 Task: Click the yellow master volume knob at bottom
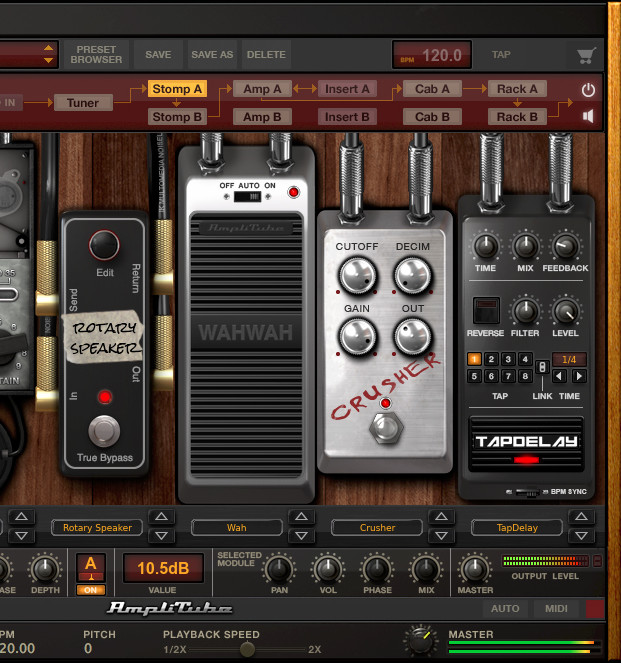click(420, 640)
